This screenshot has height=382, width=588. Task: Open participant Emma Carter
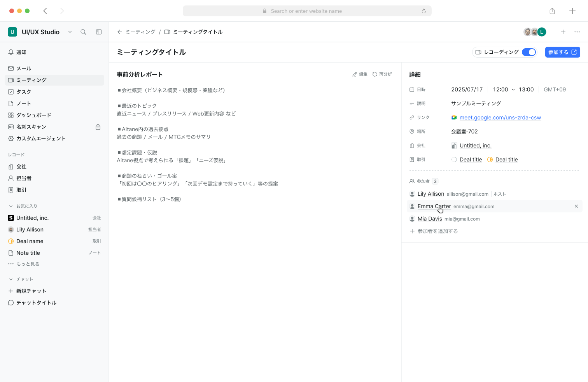[x=434, y=206]
